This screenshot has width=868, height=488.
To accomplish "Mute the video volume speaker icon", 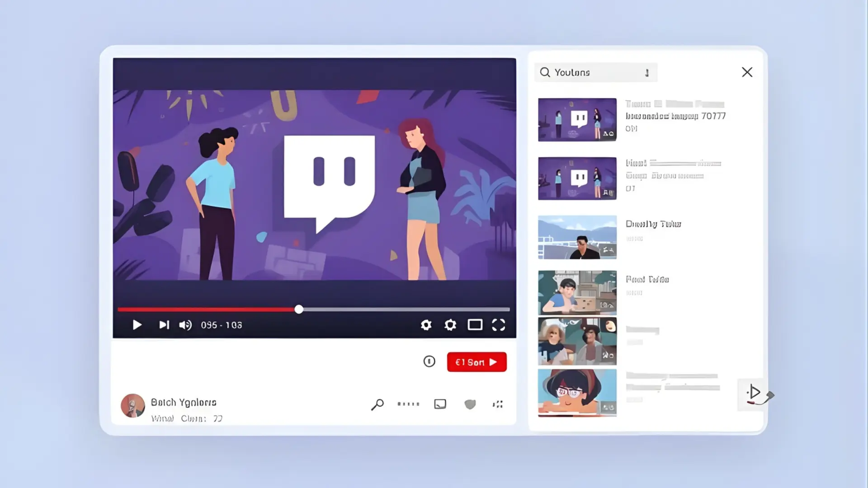I will click(x=185, y=325).
